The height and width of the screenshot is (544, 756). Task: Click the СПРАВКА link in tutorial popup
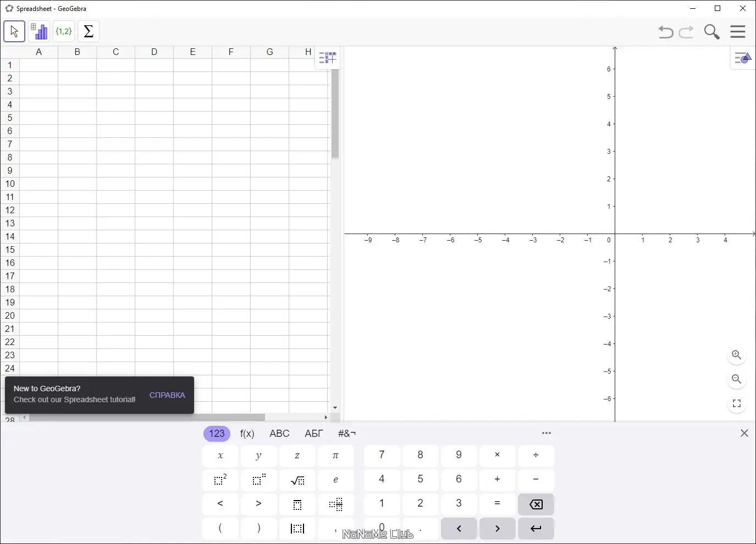[167, 395]
